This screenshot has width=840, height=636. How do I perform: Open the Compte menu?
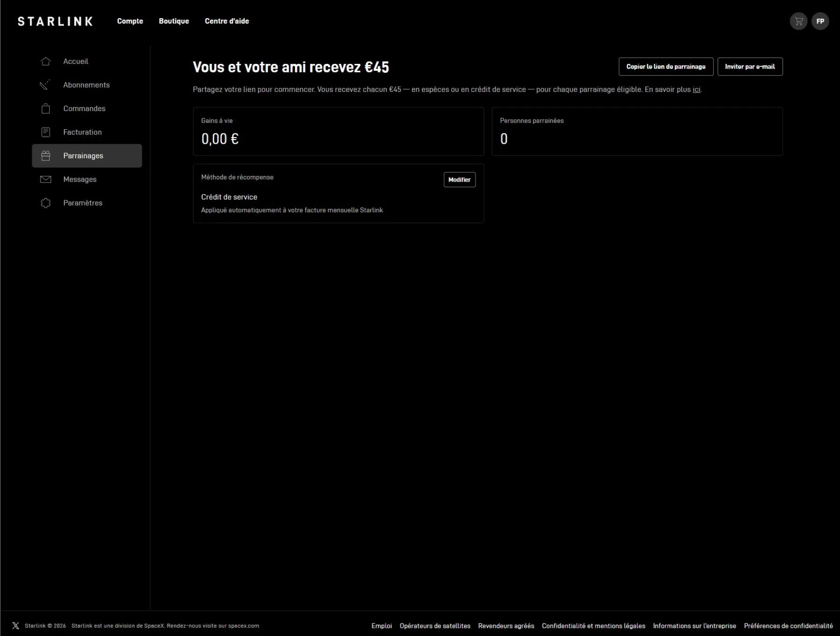[x=130, y=21]
